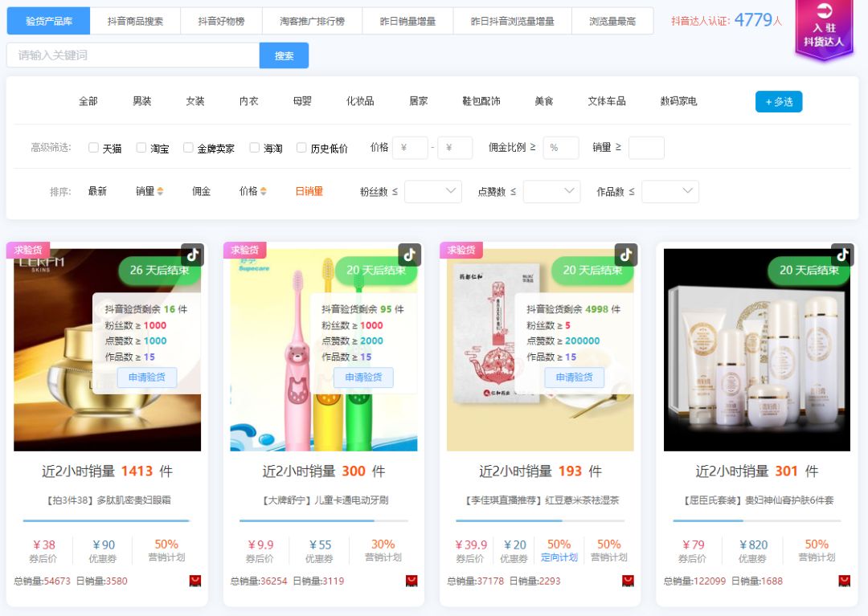
Task: Click the TikTok icon on the skincare set card
Action: coord(842,255)
